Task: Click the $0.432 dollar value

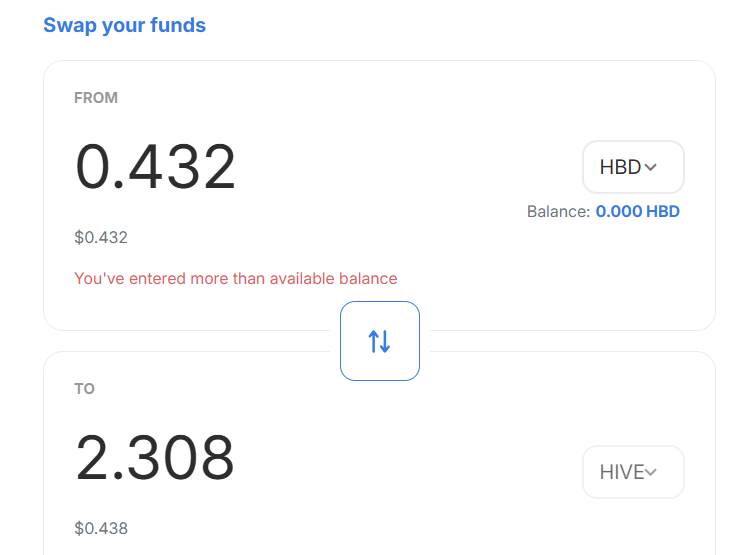Action: [x=101, y=238]
